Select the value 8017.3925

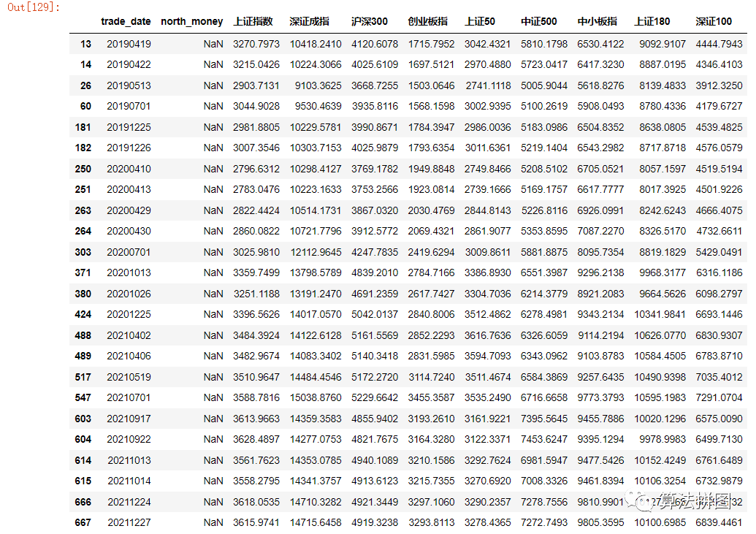coord(662,190)
